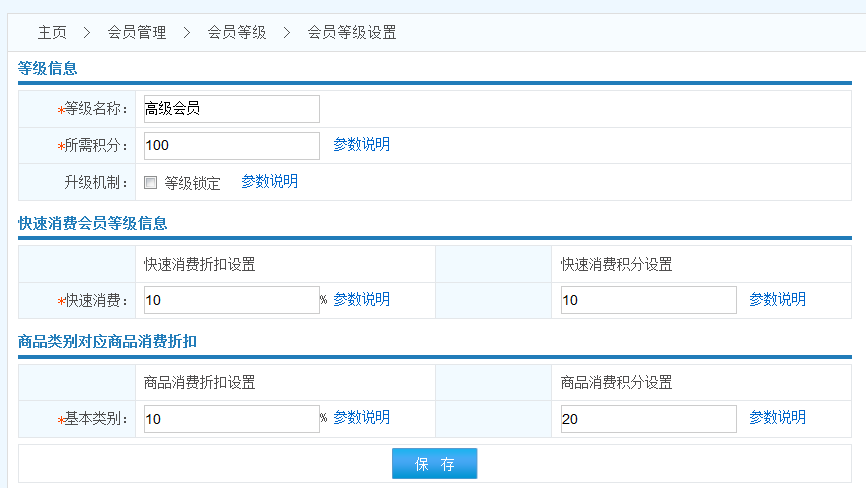Select 会员等级设置 breadcrumb item
Viewport: 866px width, 488px height.
coord(352,32)
